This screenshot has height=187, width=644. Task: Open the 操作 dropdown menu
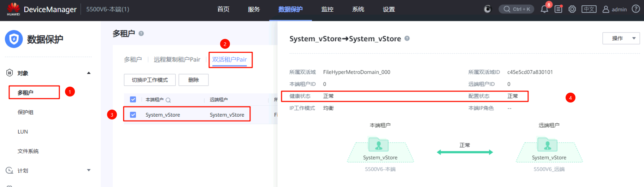[621, 38]
